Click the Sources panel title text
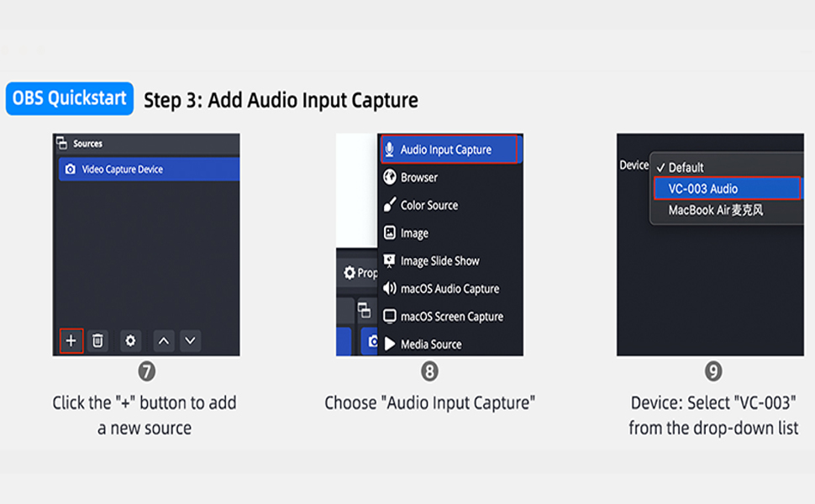The width and height of the screenshot is (815, 504). [x=88, y=144]
